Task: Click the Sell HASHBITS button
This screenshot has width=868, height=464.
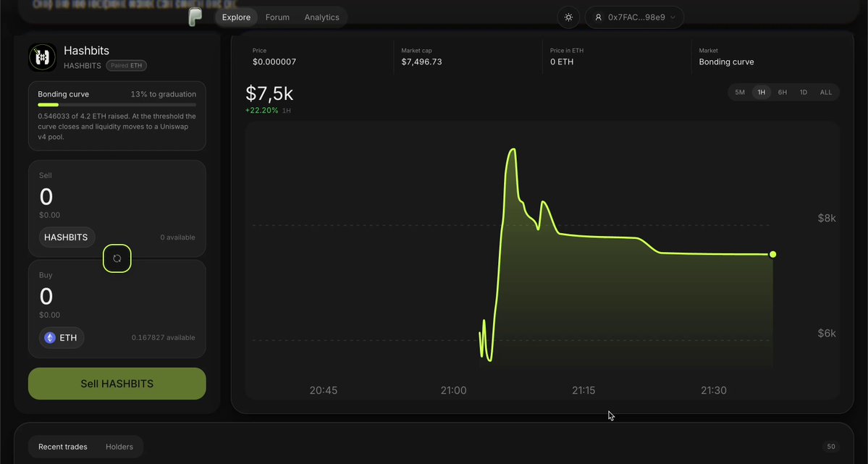Action: [117, 384]
